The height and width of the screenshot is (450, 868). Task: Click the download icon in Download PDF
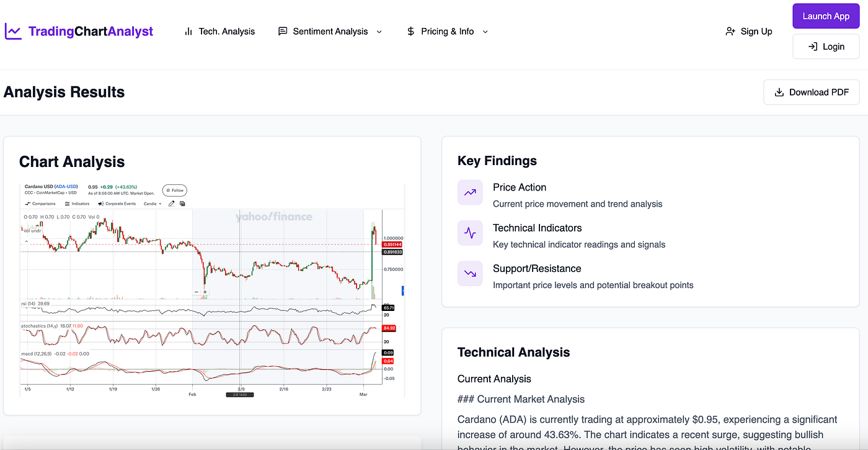[x=779, y=92]
